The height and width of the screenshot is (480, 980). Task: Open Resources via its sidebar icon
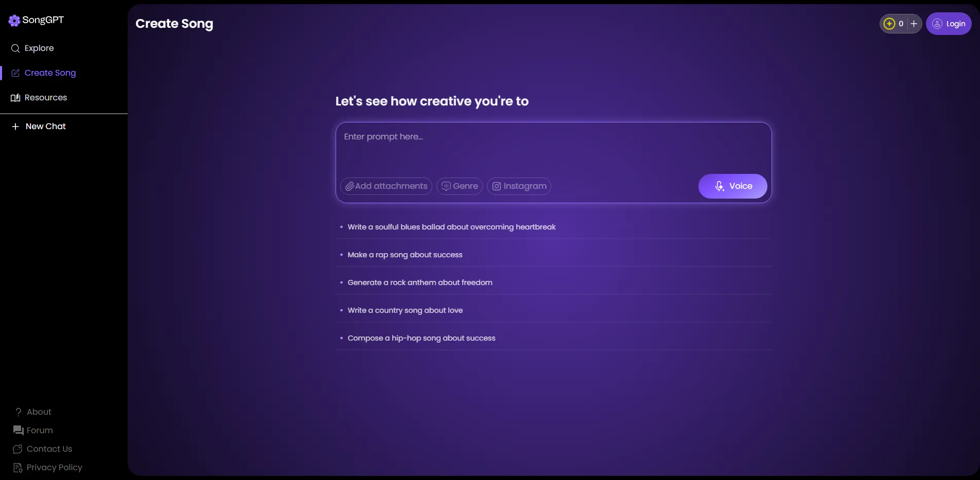click(x=16, y=97)
